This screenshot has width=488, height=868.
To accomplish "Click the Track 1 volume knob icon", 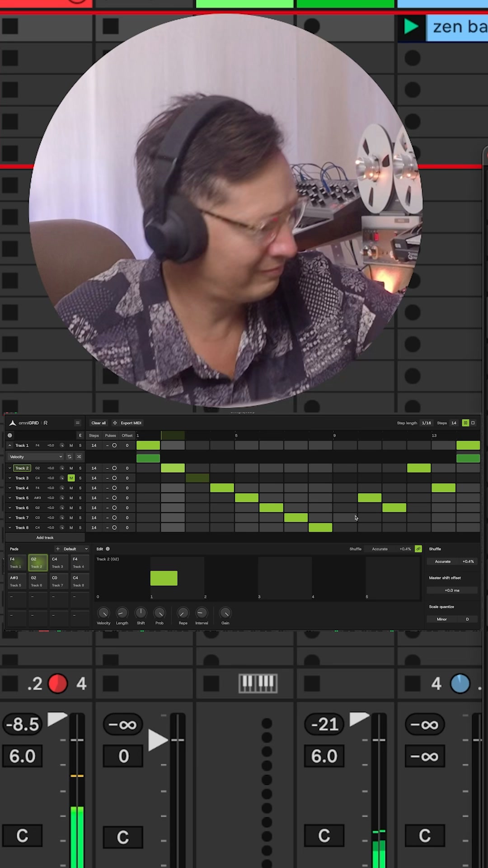I will pyautogui.click(x=62, y=445).
